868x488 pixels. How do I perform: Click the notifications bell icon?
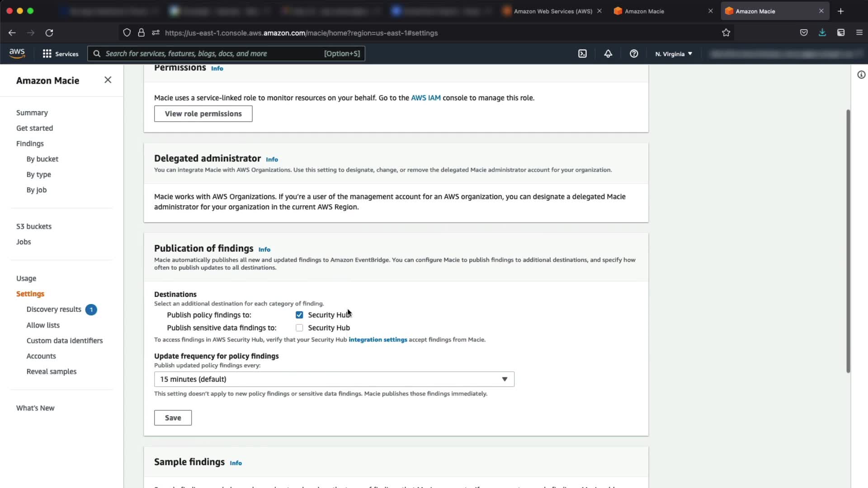point(608,54)
